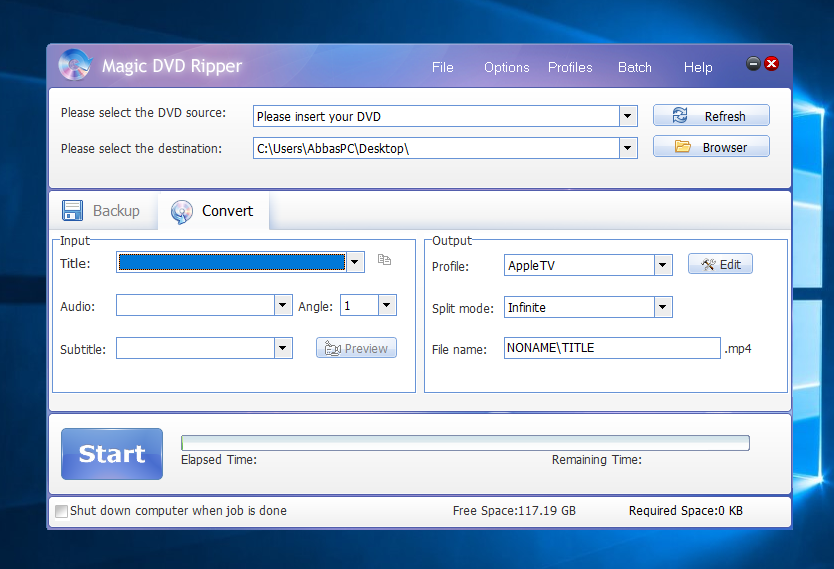
Task: Close the Magic DVD Ripper window
Action: pyautogui.click(x=771, y=64)
